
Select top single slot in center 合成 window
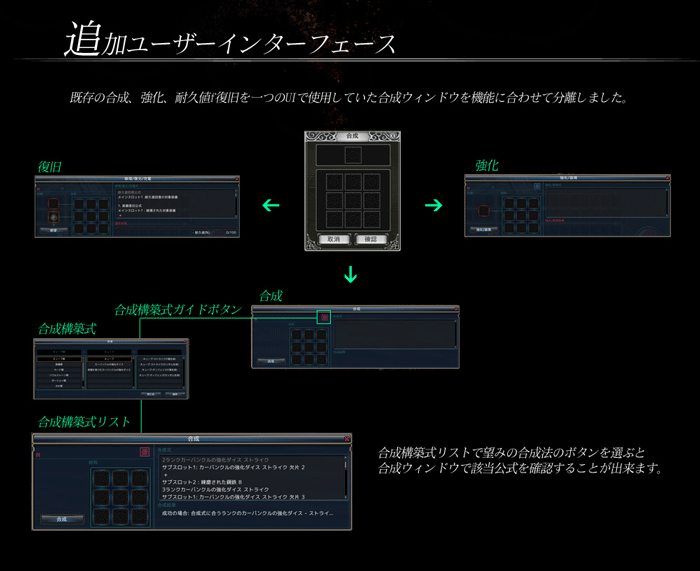coord(351,154)
